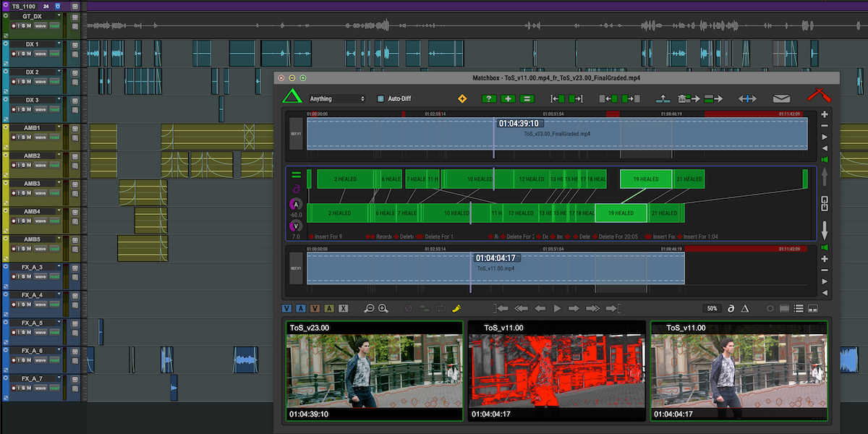Click the green question mark icon
This screenshot has height=434, width=868.
[489, 98]
